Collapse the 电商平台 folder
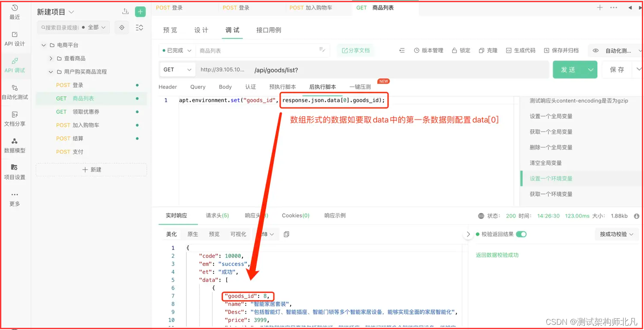 [x=43, y=45]
